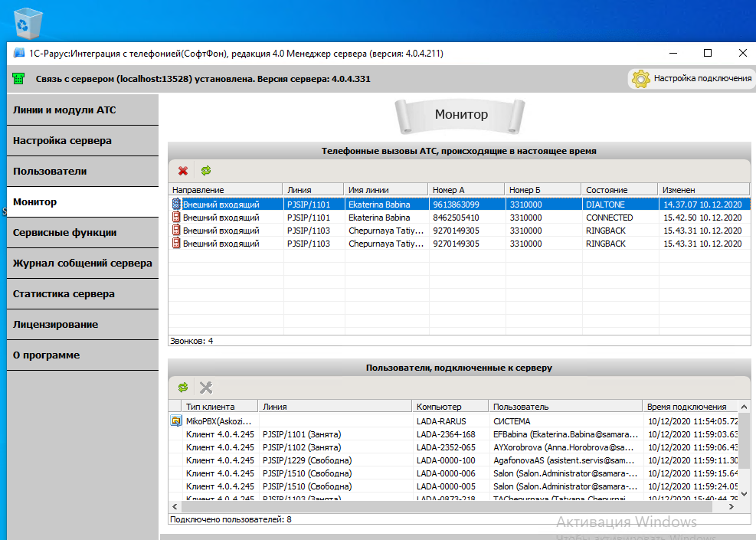
Task: Select user row PJSIP/1101 (Занята)
Action: pyautogui.click(x=453, y=434)
